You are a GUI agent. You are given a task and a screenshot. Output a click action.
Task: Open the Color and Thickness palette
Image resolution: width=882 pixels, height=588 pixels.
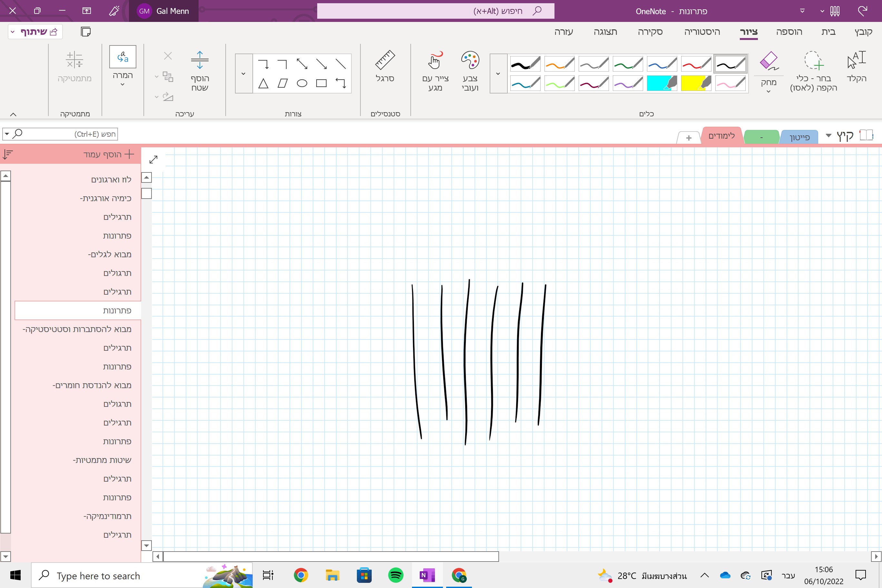[470, 71]
